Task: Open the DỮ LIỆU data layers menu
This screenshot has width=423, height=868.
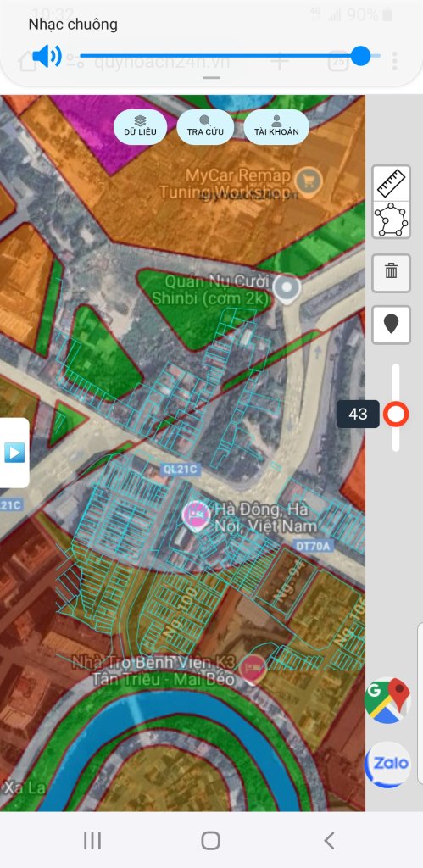Action: coord(140,127)
